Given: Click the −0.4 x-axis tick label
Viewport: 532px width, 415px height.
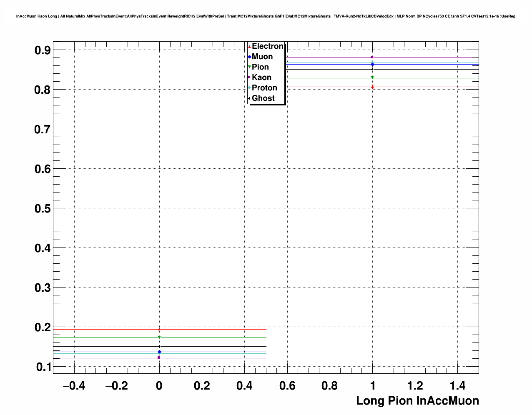Looking at the screenshot, I should (74, 386).
